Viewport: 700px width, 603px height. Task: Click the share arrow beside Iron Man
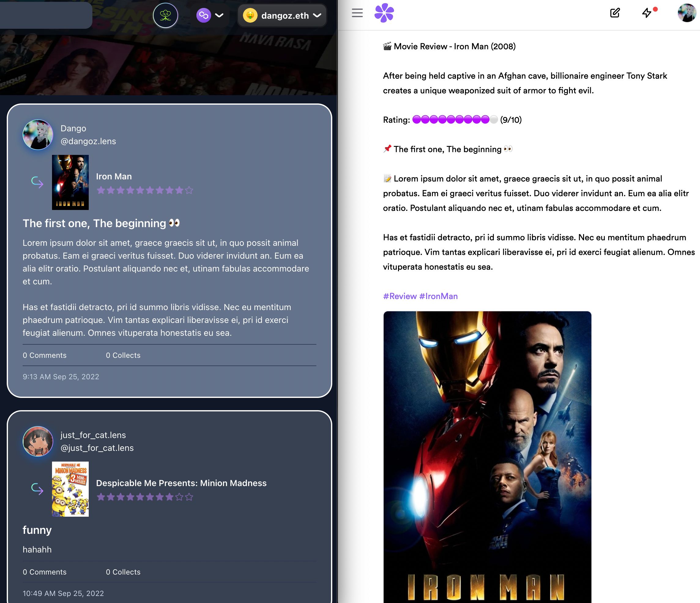click(x=37, y=182)
